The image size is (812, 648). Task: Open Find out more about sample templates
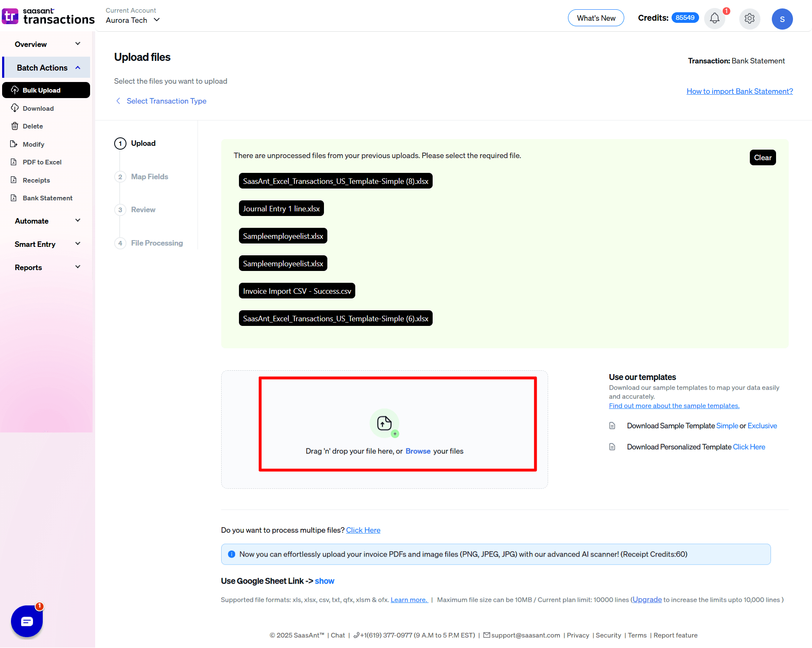coord(674,406)
